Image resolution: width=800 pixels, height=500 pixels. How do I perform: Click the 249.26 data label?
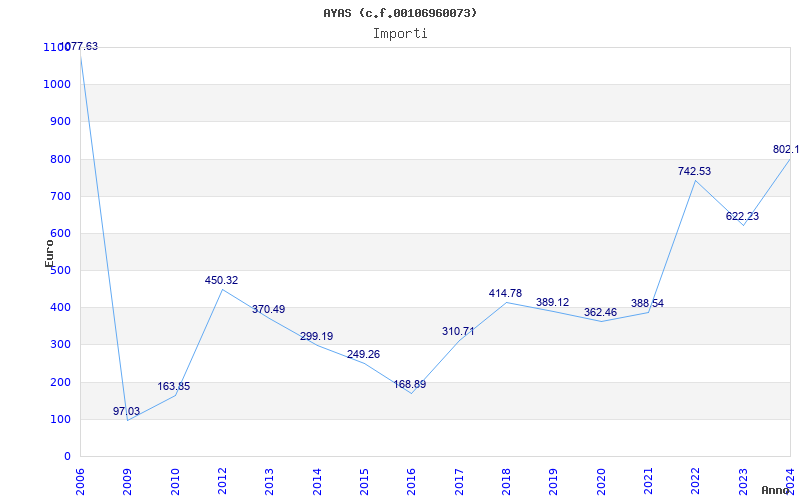pyautogui.click(x=363, y=354)
